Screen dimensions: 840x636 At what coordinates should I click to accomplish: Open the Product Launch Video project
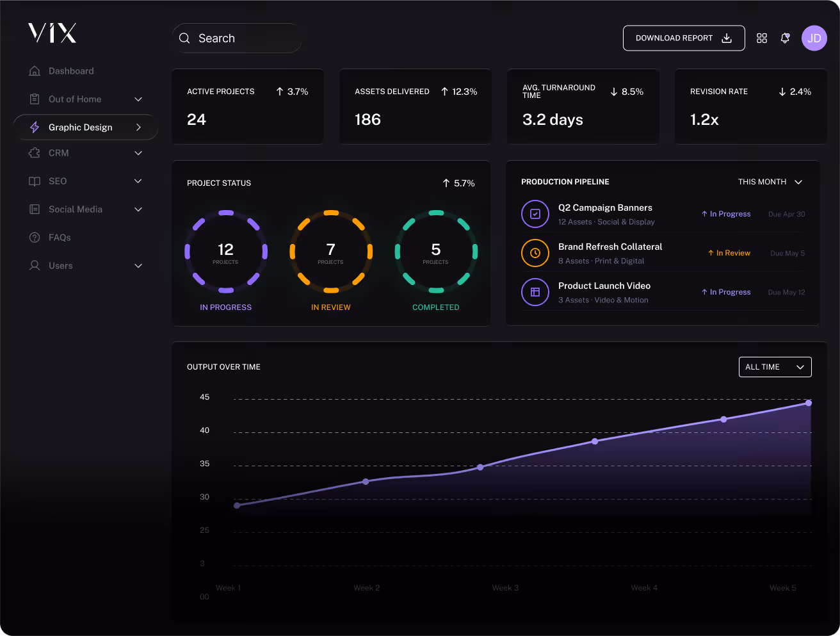(x=604, y=286)
